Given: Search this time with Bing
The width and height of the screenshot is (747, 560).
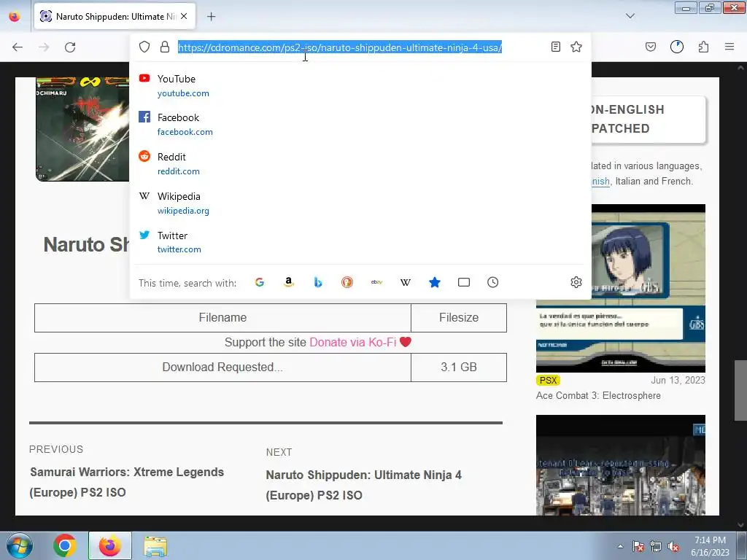Looking at the screenshot, I should 318,282.
